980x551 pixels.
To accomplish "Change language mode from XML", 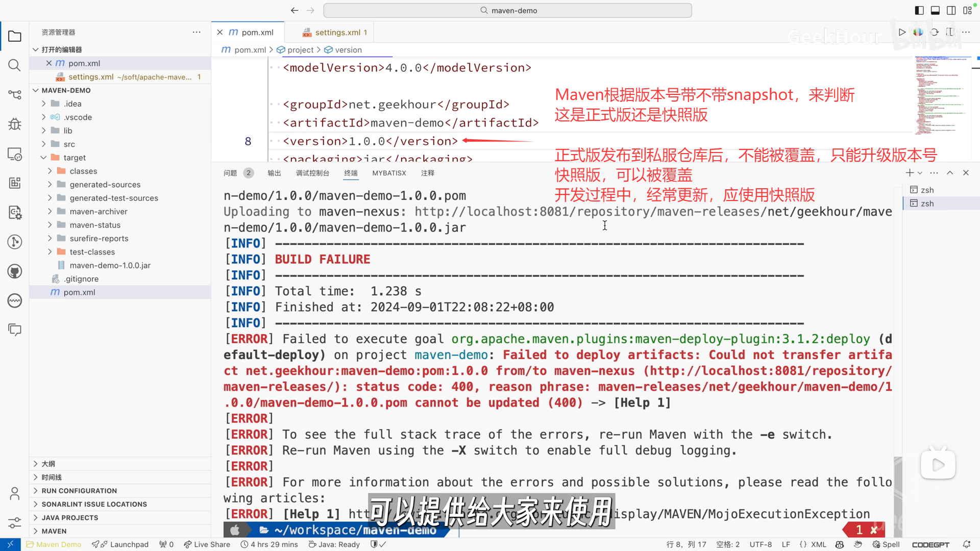I will click(819, 544).
